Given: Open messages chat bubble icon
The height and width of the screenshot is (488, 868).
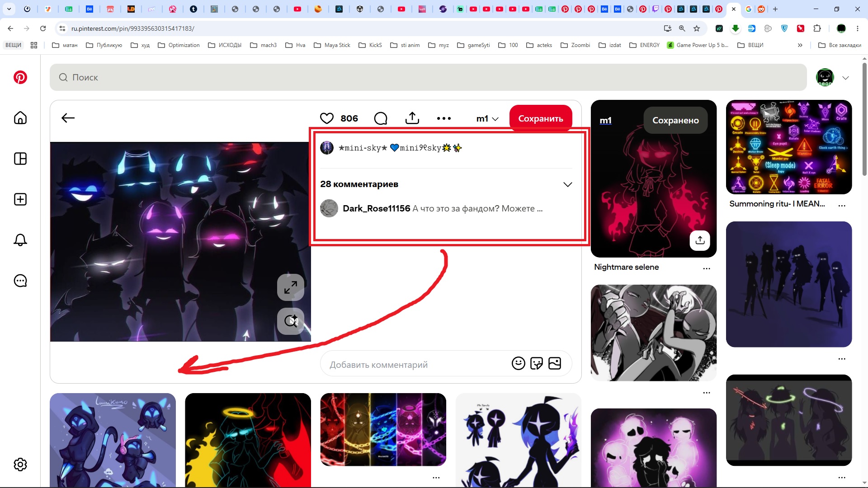Looking at the screenshot, I should tap(20, 281).
